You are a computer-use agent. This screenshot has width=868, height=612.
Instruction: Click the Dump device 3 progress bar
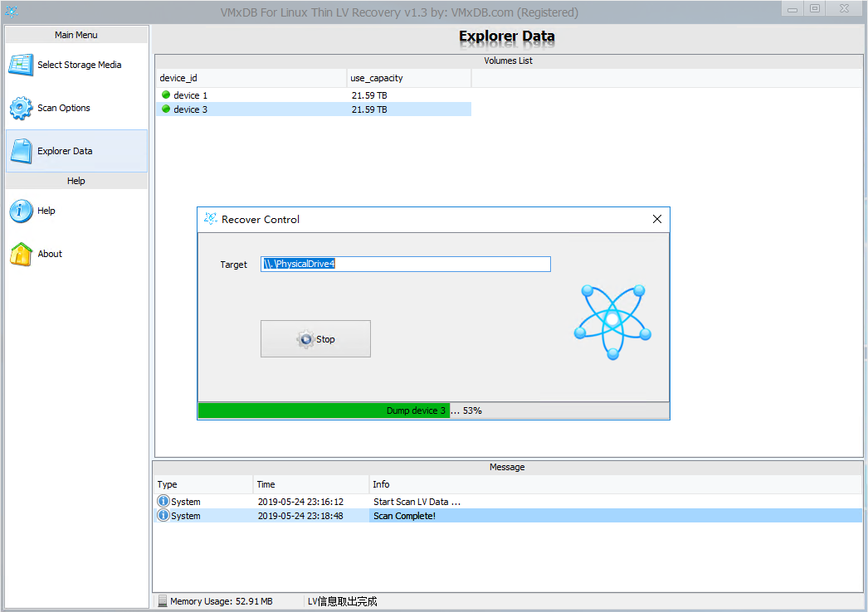point(433,410)
